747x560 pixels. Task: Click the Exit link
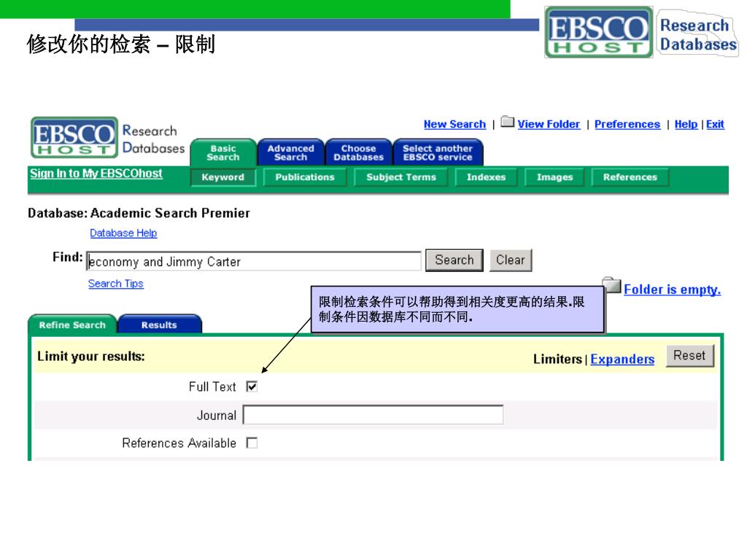click(x=715, y=124)
